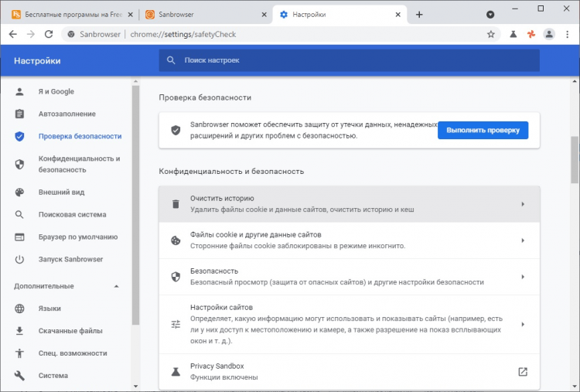Expand Файлы cookie и другие данные сайтов
Screen dimensions: 580x392
point(523,240)
